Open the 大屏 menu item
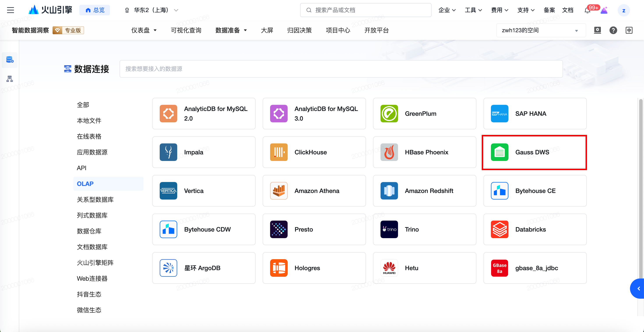Viewport: 644px width, 332px height. pos(267,30)
